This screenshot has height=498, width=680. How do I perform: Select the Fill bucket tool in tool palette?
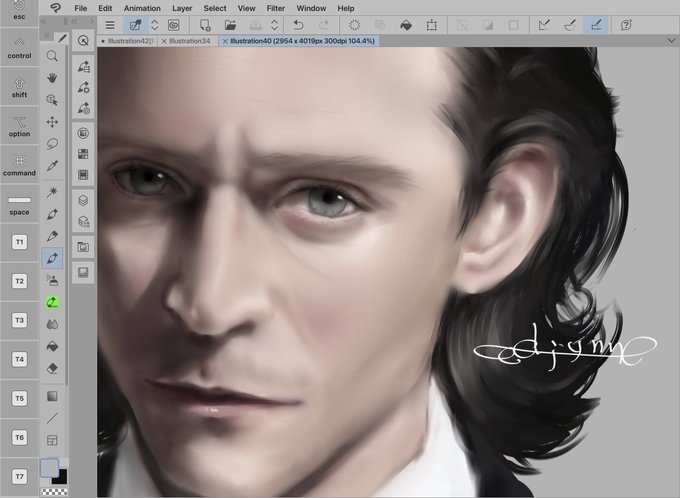(52, 347)
